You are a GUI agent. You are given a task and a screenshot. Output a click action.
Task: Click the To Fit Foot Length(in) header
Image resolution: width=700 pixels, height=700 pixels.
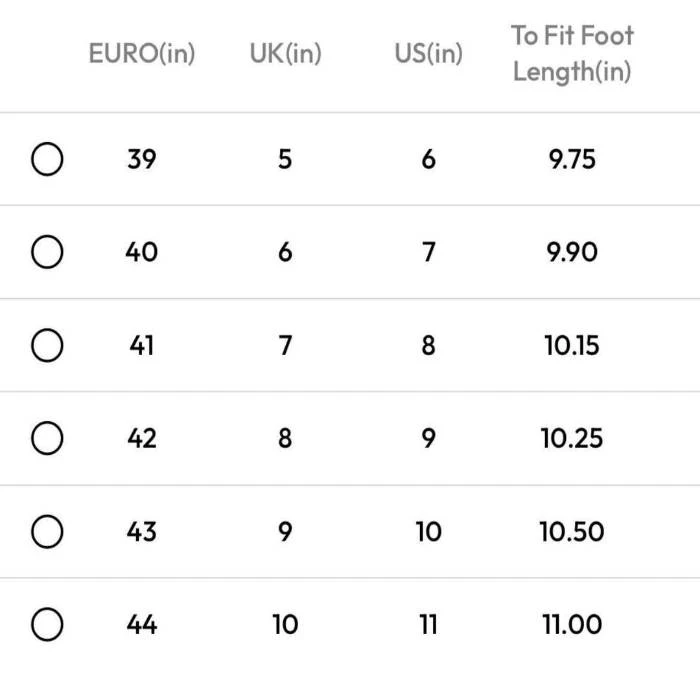pyautogui.click(x=572, y=54)
